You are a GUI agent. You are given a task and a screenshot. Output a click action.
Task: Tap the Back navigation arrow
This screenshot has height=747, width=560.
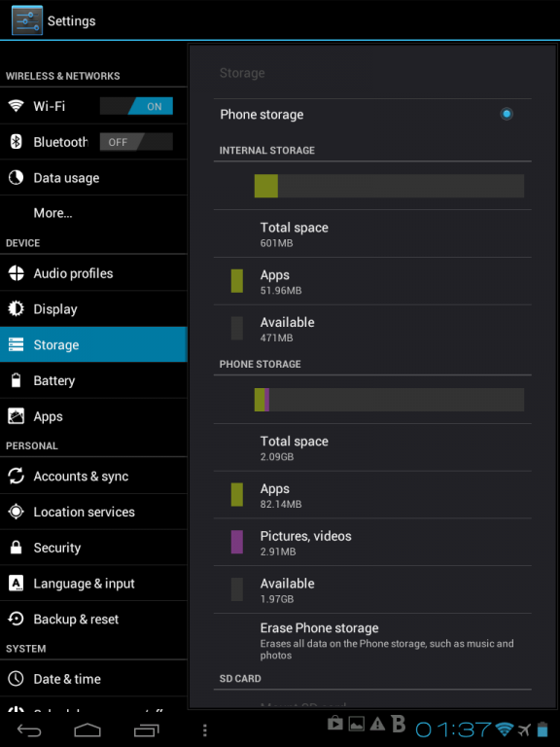click(29, 729)
